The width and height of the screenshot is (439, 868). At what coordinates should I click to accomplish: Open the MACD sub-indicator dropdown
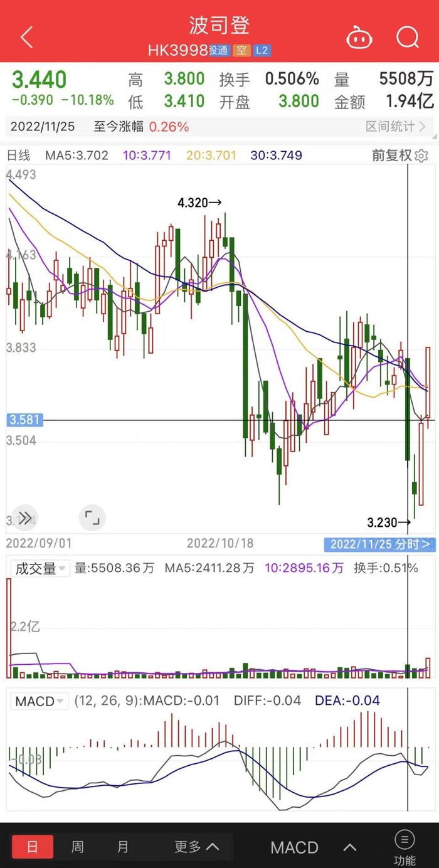point(40,701)
